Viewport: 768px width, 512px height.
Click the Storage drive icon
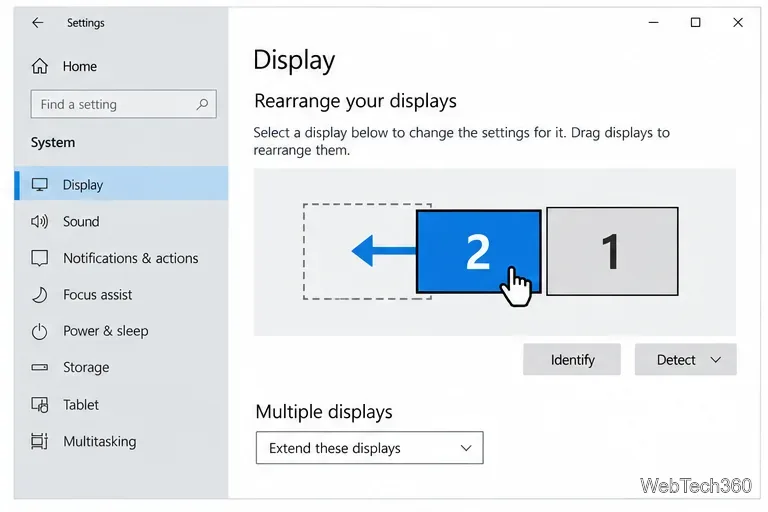pos(40,367)
